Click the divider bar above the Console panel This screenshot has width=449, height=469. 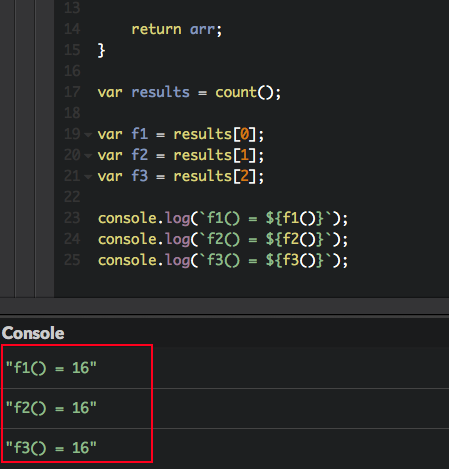pos(224,306)
